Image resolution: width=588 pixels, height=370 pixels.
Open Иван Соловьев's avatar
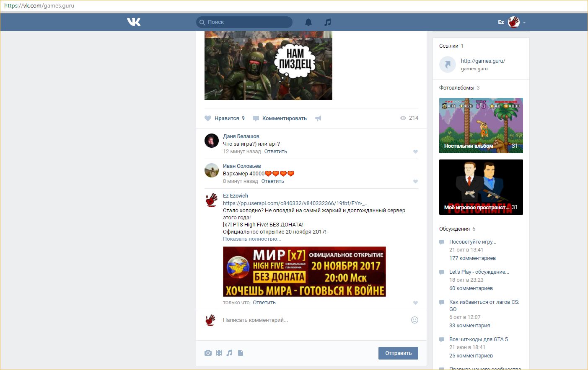[x=212, y=170]
